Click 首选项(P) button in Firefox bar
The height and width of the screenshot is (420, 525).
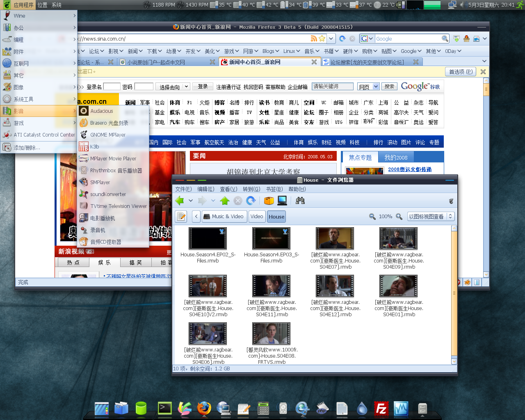461,71
